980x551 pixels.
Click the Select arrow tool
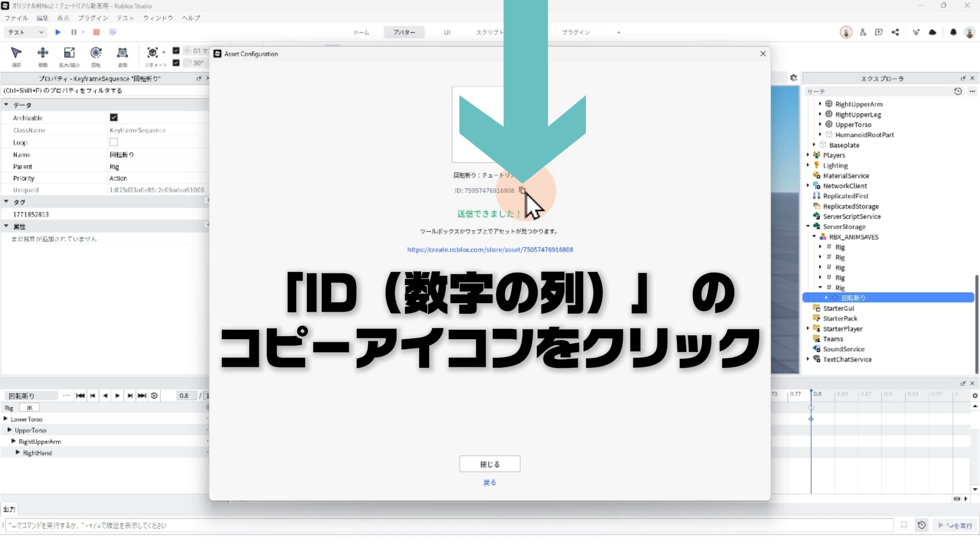click(x=16, y=53)
